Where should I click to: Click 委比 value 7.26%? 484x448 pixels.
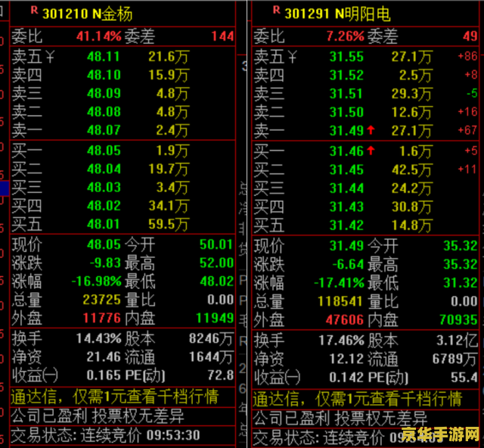coord(346,36)
